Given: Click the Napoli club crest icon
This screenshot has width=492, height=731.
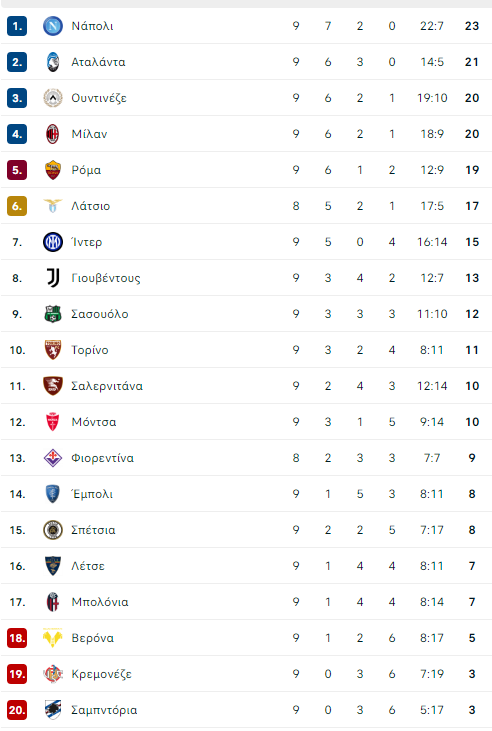Looking at the screenshot, I should (x=53, y=26).
